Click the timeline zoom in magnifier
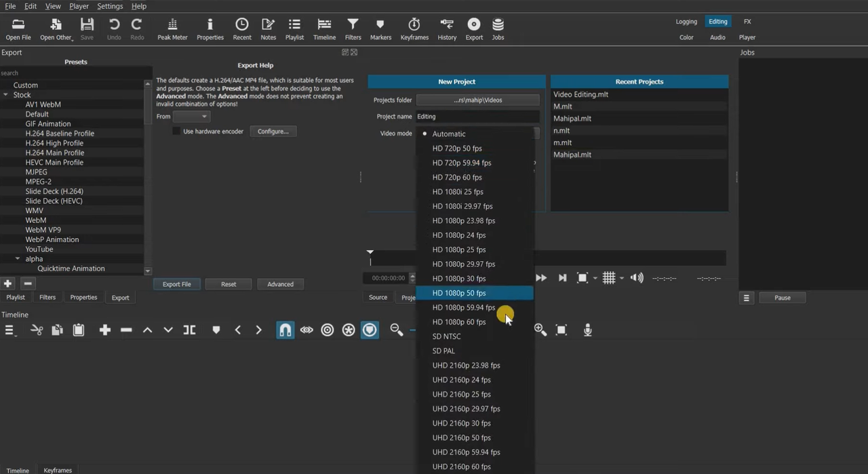The height and width of the screenshot is (474, 868). pos(540,330)
